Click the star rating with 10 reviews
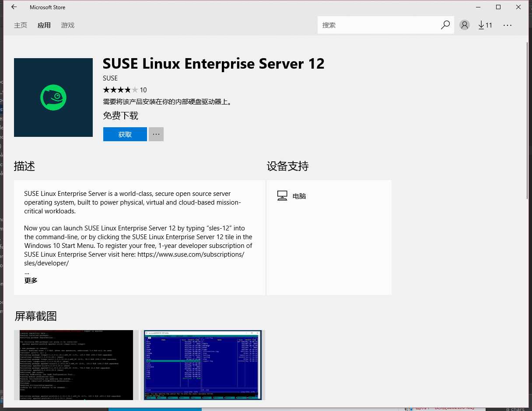 click(125, 90)
